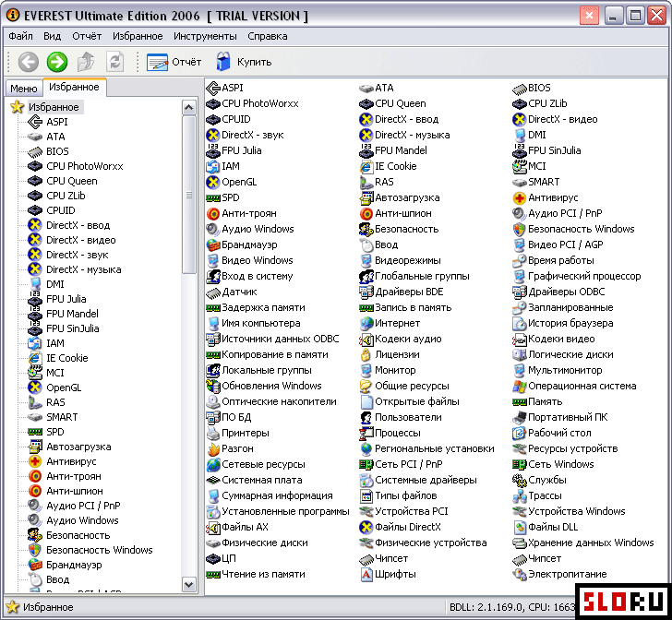Switch to the Меню tab
Viewport: 672px width, 620px height.
click(x=24, y=89)
